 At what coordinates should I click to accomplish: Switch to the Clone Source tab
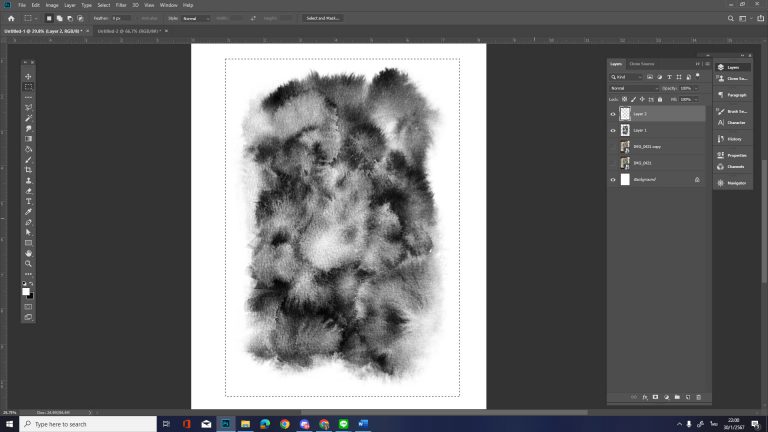click(641, 64)
